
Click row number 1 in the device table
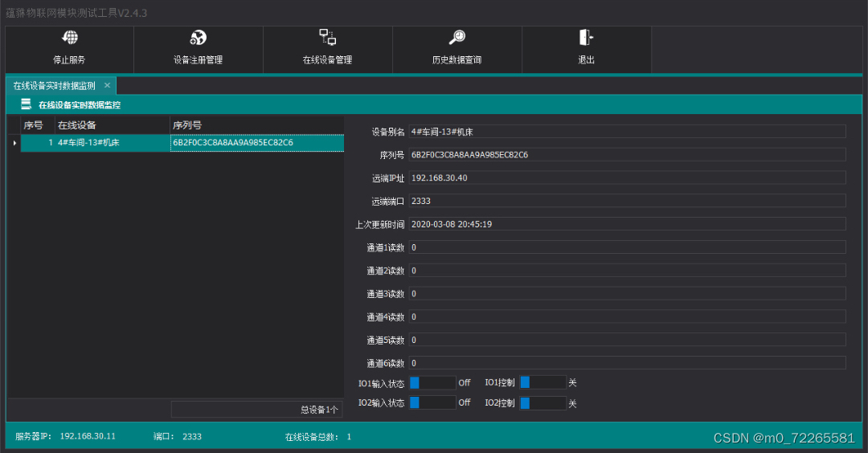[38, 143]
